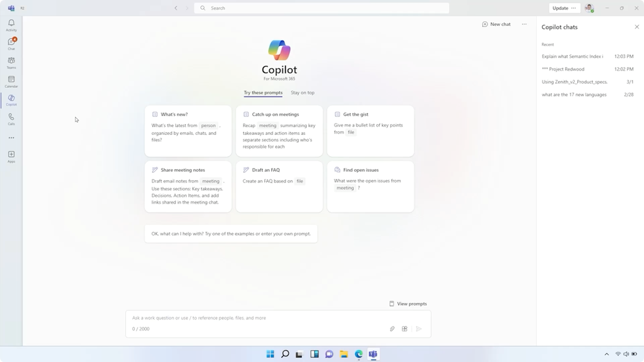Attach a file with the paperclip icon
644x362 pixels.
tap(392, 329)
